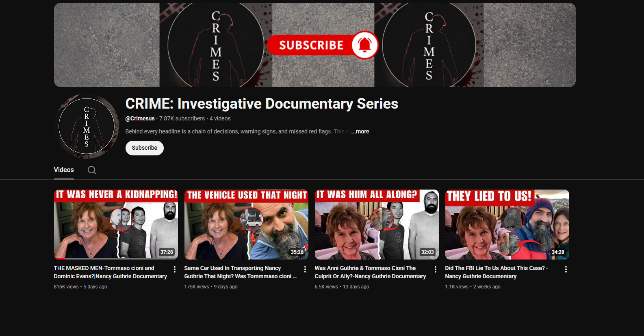
Task: Click the Was Anni Guthrie & Tommaso title
Action: pyautogui.click(x=370, y=272)
